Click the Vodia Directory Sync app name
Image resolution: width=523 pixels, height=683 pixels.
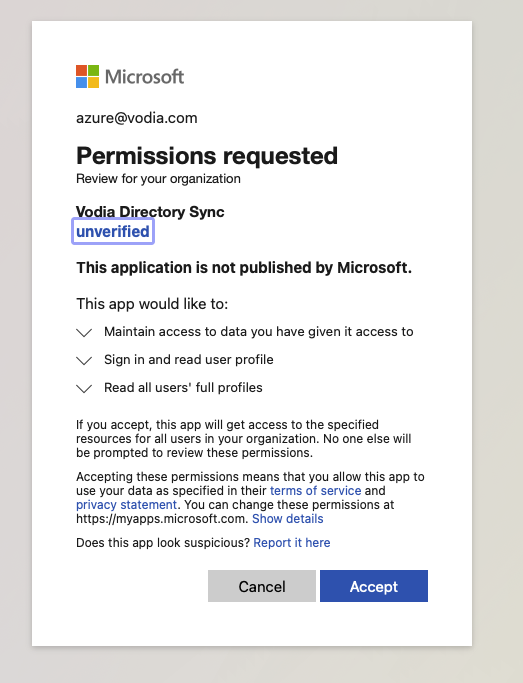pyautogui.click(x=150, y=212)
